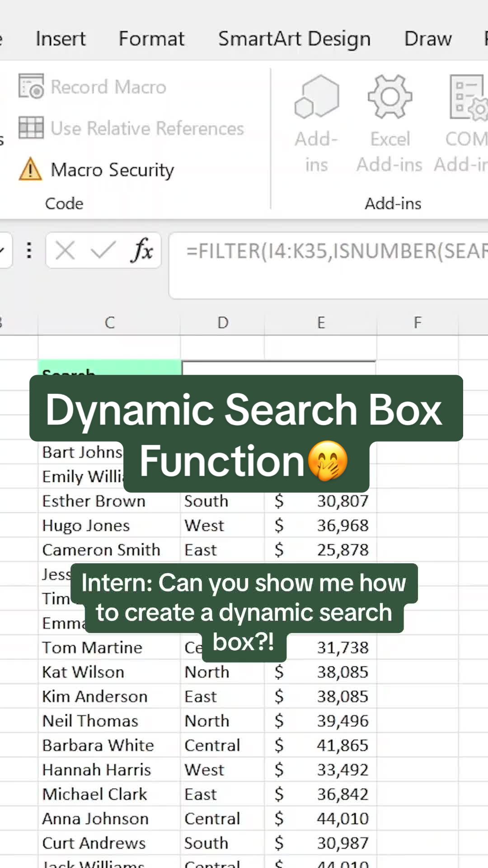Switch to SmartArt Design tab
The width and height of the screenshot is (488, 868).
294,39
